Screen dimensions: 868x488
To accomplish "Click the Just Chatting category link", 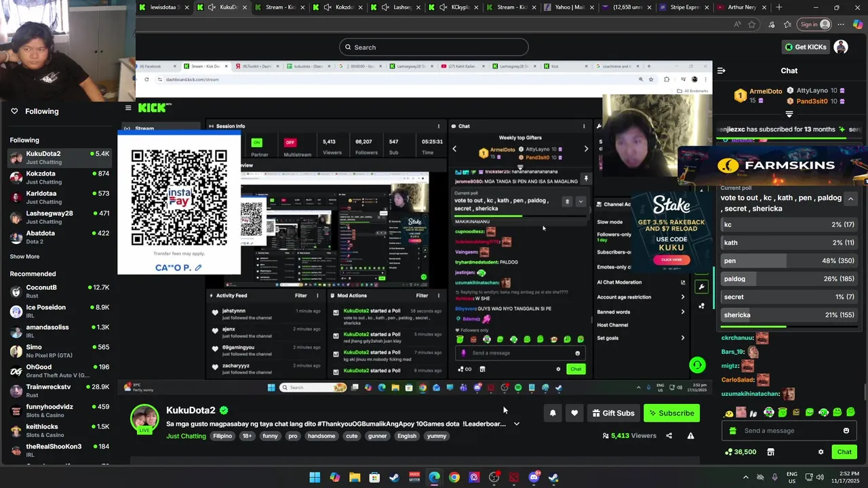I will [x=186, y=436].
